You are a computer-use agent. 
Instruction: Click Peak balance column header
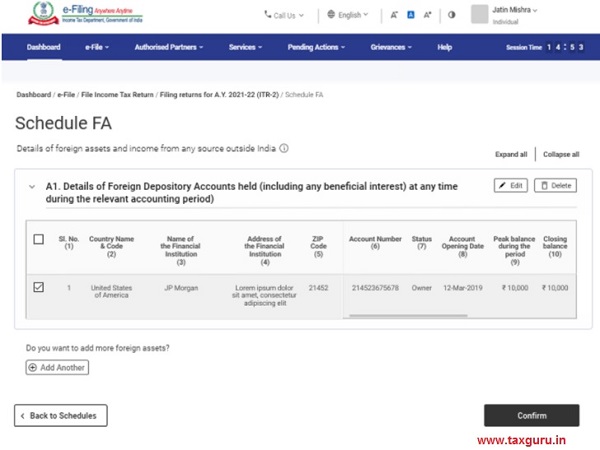coord(514,250)
